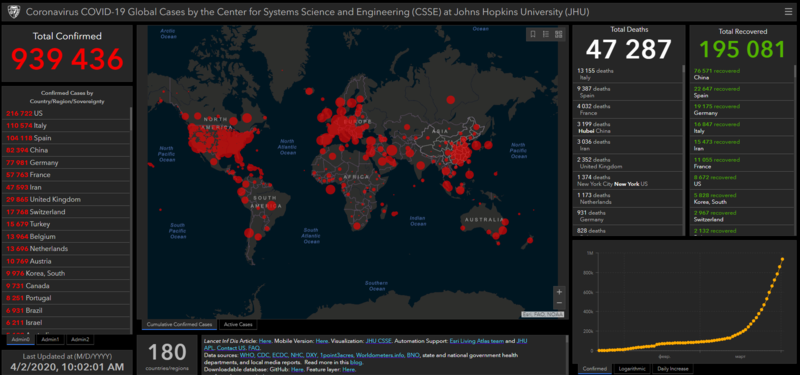Select Iran row with 47 593 cases
Image resolution: width=800 pixels, height=375 pixels.
point(66,187)
